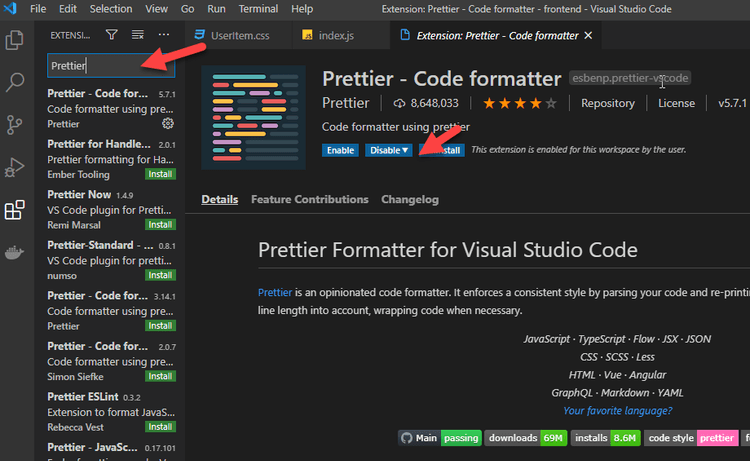Install Prettier for Handlebars extension
750x461 pixels.
(x=160, y=174)
